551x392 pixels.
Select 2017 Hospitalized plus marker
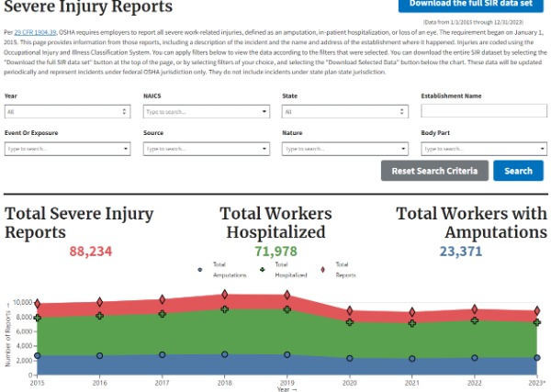[162, 314]
